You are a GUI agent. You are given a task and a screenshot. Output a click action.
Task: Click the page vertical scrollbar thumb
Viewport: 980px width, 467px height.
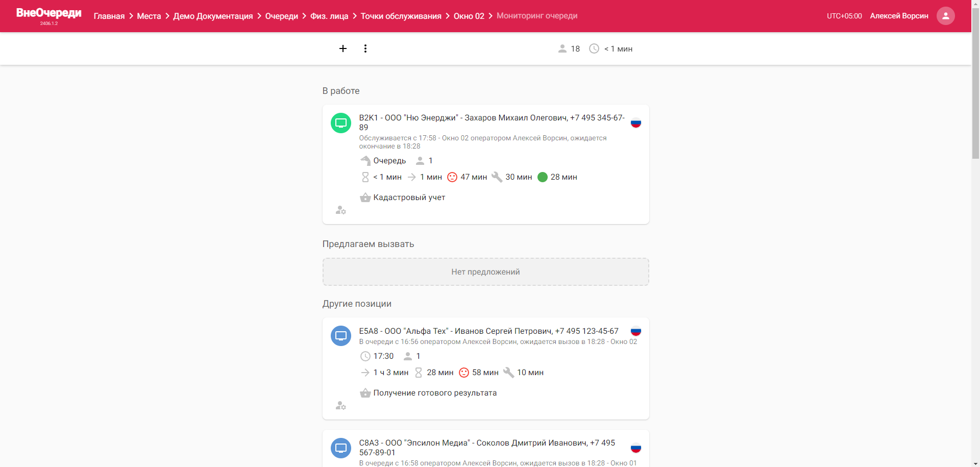[x=975, y=84]
